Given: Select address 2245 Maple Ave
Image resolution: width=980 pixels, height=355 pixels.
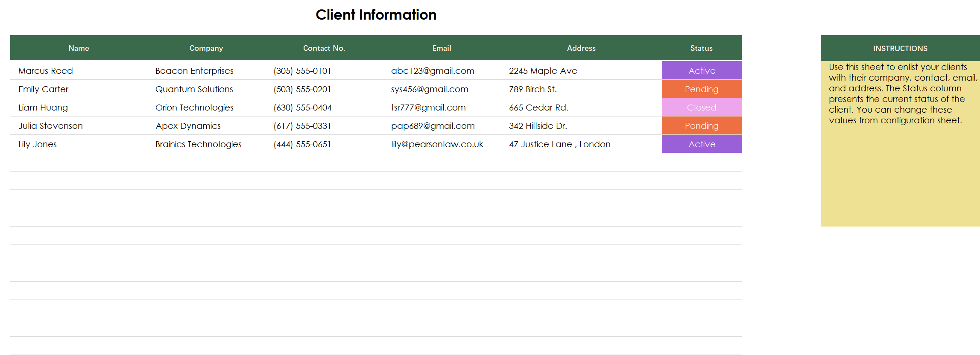Looking at the screenshot, I should coord(543,71).
